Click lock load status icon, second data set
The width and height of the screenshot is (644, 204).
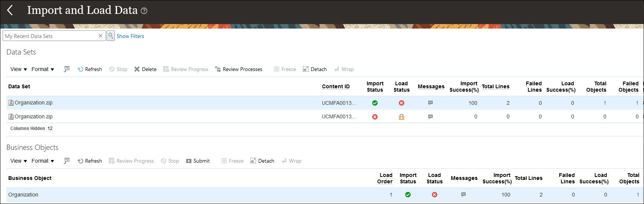(401, 117)
